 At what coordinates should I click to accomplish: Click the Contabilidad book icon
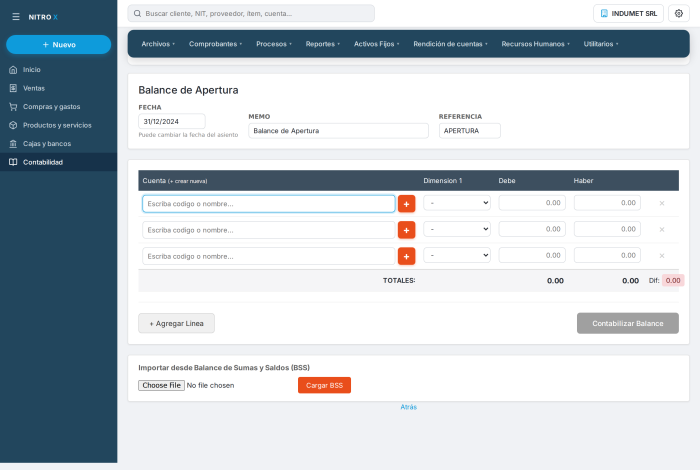pos(13,162)
